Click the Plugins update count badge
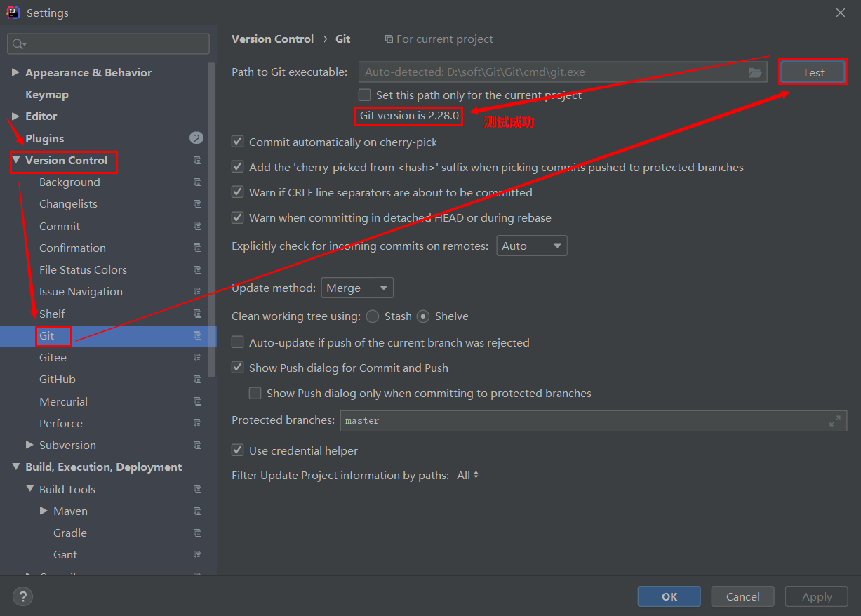 tap(196, 138)
